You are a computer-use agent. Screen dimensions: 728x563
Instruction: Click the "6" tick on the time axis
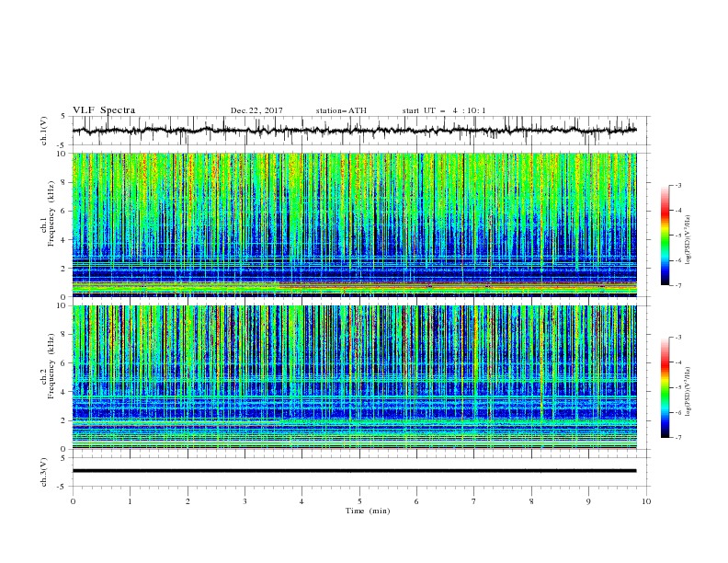(416, 501)
